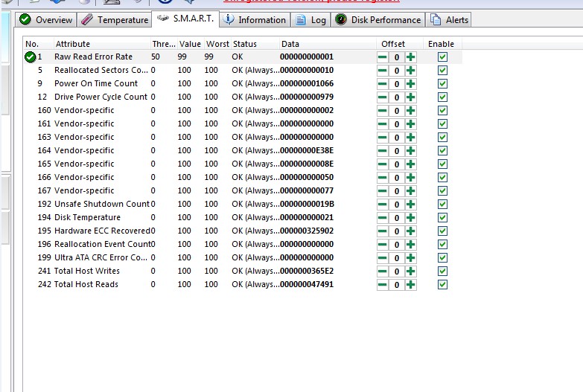Open the Overview tab
The width and height of the screenshot is (583, 392).
click(46, 19)
